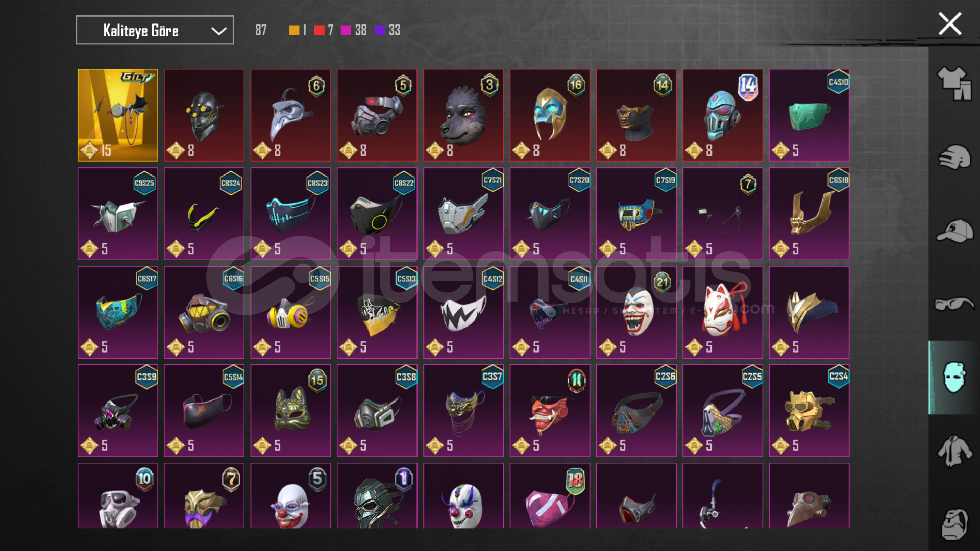Screen dimensions: 980x551
Task: Select the black wolf head mask
Action: (x=463, y=115)
